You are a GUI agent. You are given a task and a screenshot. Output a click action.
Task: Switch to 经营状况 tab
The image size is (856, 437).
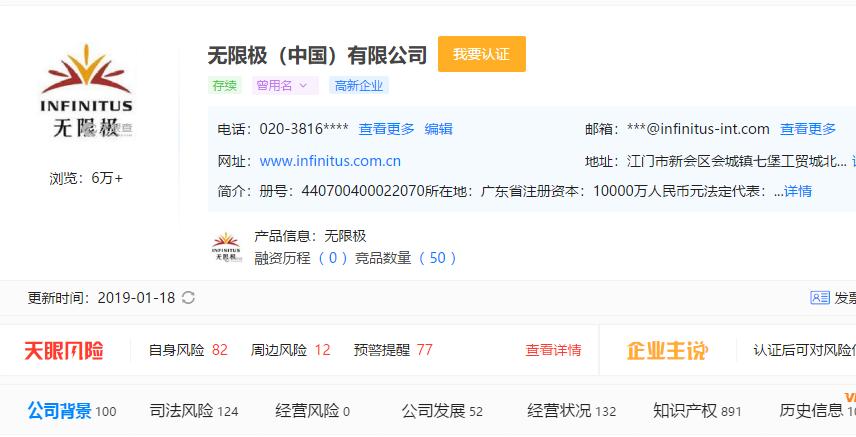[572, 411]
